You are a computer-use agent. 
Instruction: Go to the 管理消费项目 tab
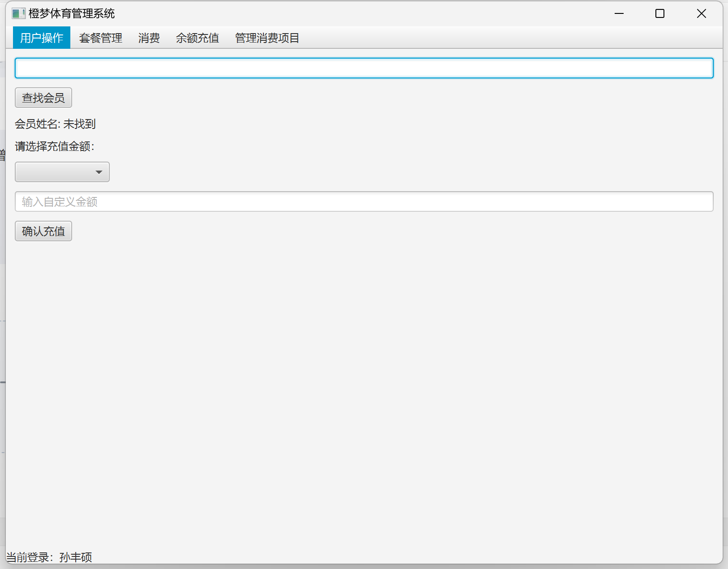pos(267,38)
